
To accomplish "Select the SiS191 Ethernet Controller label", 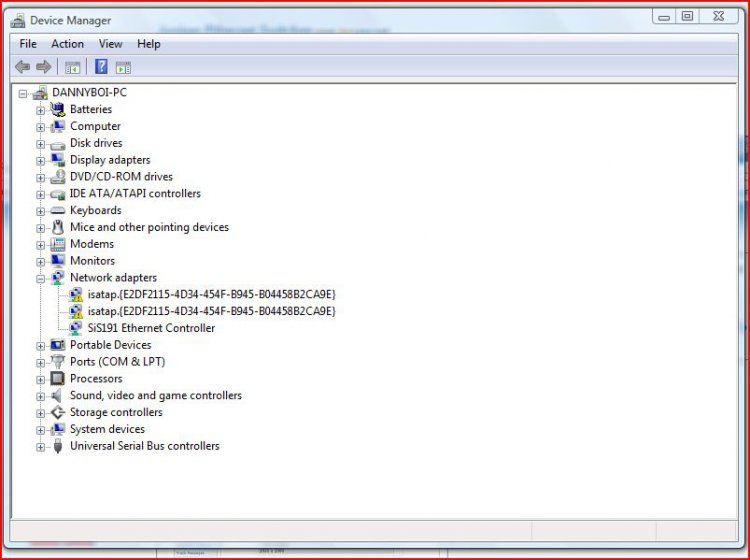I will [x=151, y=328].
